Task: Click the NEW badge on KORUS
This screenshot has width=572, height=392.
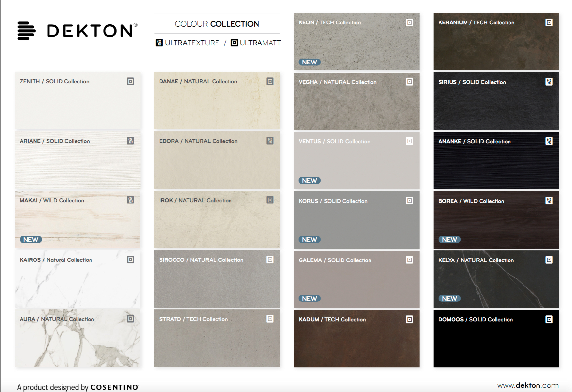Action: coord(310,240)
